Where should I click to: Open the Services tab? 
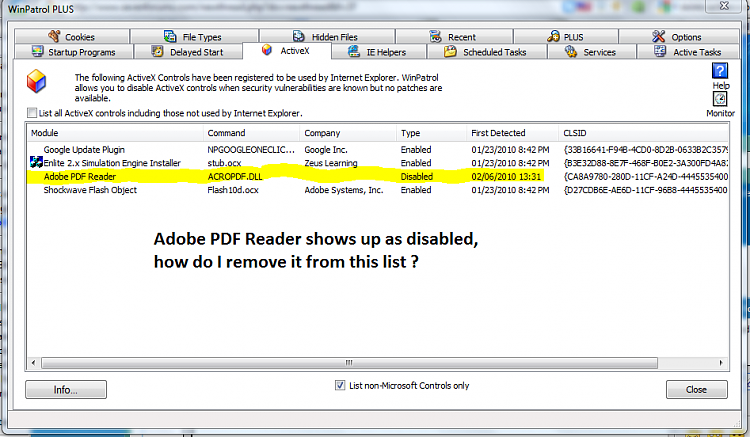pos(591,52)
